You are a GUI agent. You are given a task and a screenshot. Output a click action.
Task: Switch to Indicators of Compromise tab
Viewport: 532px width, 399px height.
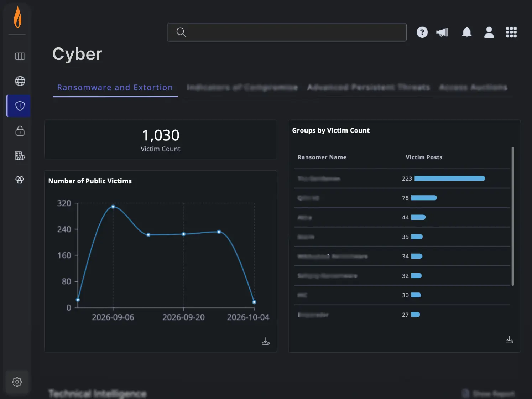242,88
